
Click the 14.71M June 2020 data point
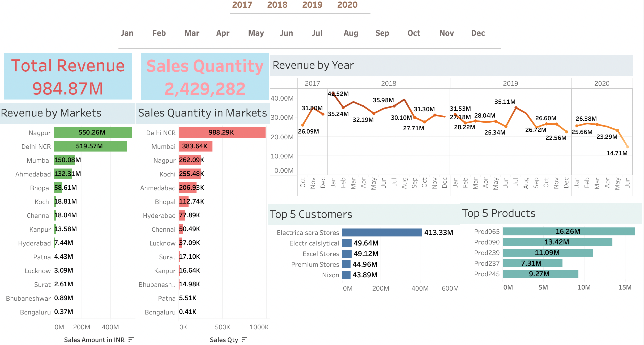pyautogui.click(x=628, y=147)
